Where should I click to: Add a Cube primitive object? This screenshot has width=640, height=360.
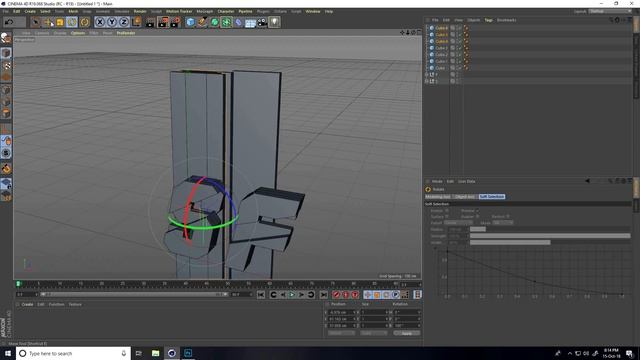(190, 22)
